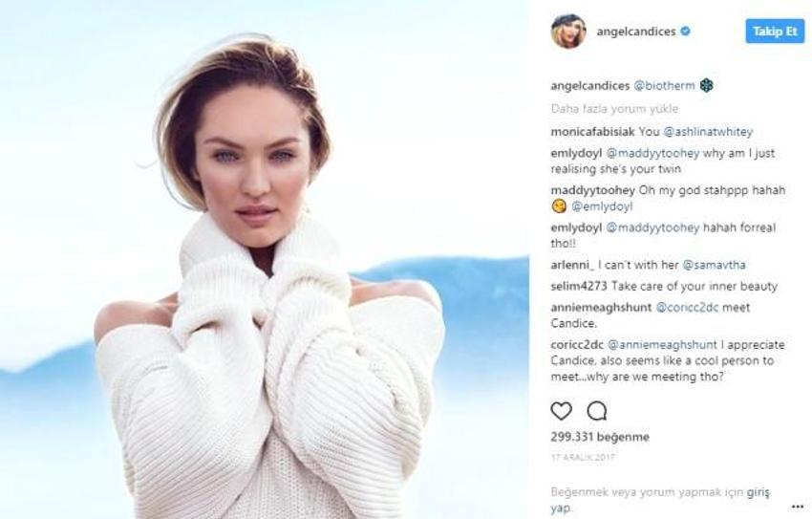Open @samavtha mention link

pyautogui.click(x=715, y=265)
